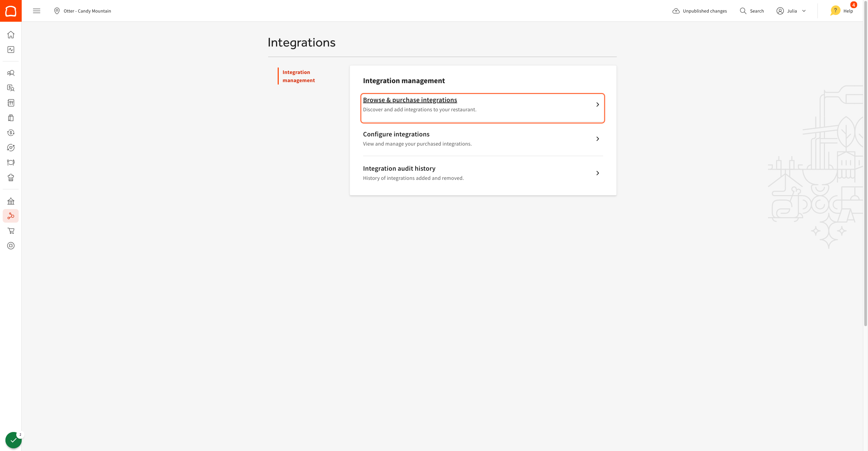Open the highlighted Integrations sidebar item

[x=11, y=216]
